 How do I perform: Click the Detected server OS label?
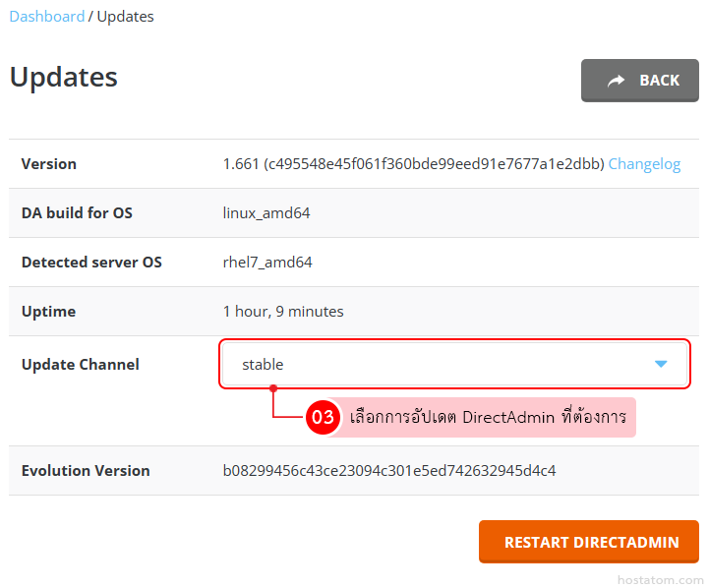click(91, 263)
